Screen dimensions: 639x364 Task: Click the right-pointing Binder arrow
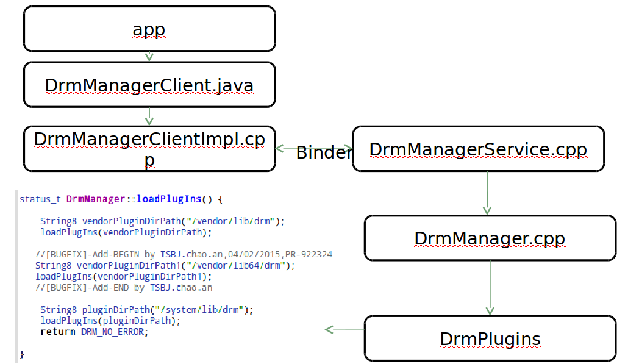(x=345, y=149)
